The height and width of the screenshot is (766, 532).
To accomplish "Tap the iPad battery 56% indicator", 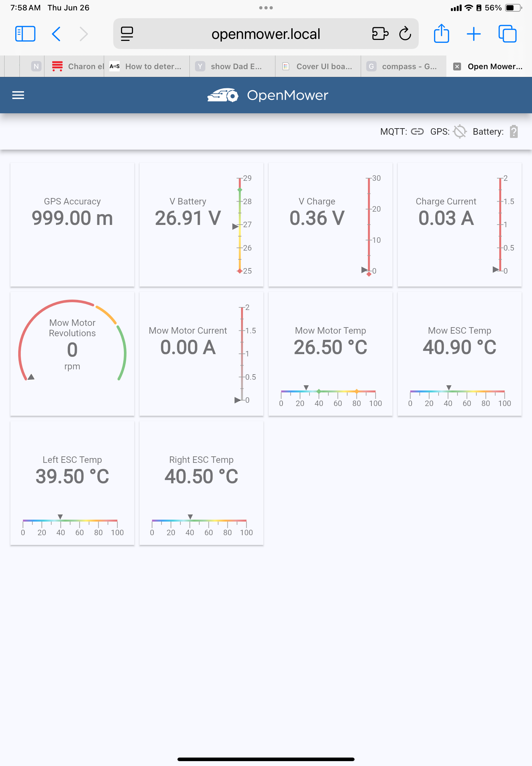I will [x=503, y=8].
